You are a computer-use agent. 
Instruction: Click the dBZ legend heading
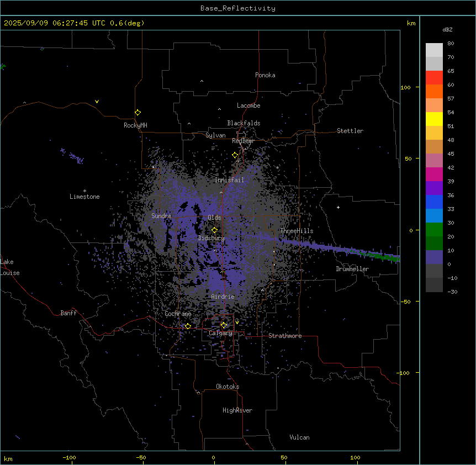pos(447,29)
